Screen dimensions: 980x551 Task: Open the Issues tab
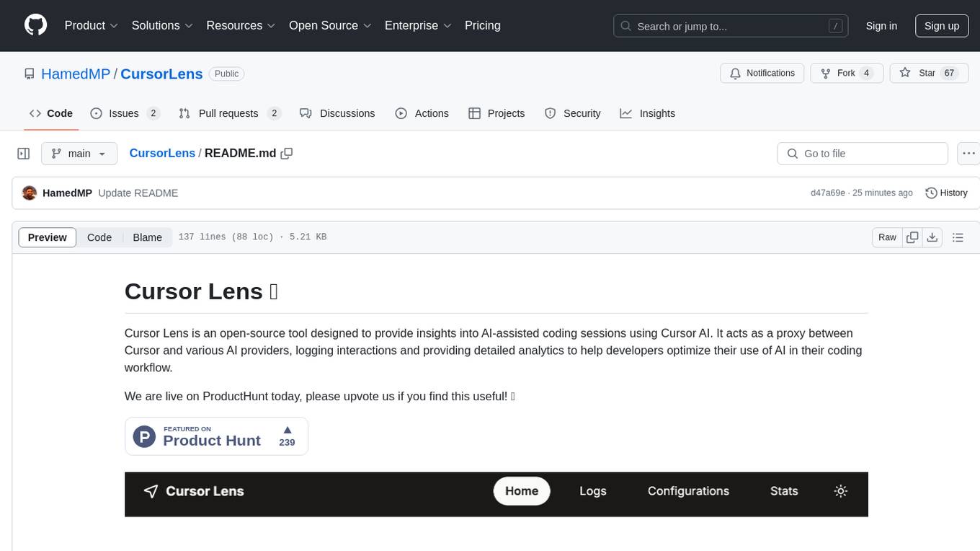point(124,113)
